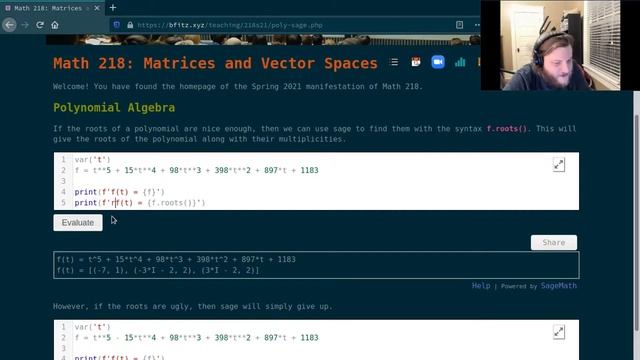Click the Evaluate button
This screenshot has height=360, width=640.
[78, 222]
